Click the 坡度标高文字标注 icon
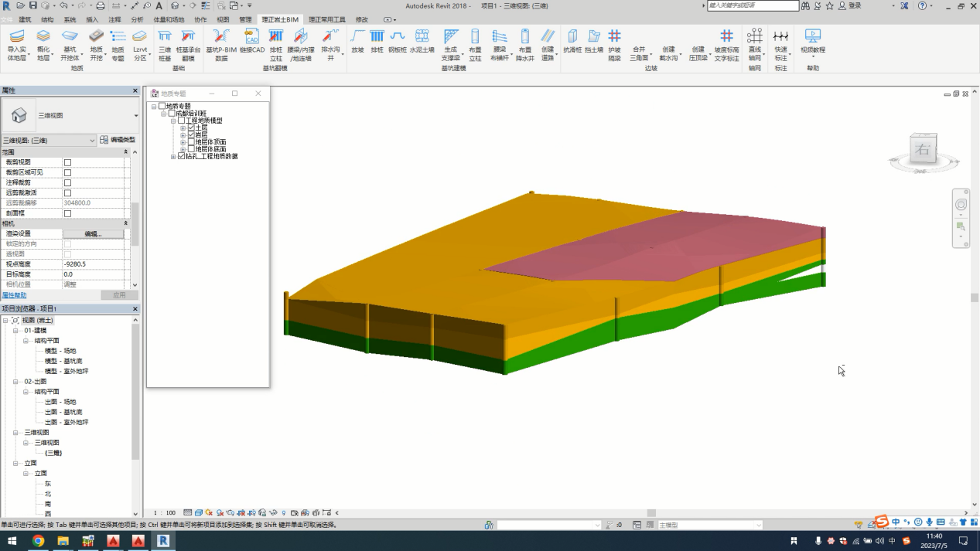This screenshot has width=980, height=551. (726, 37)
